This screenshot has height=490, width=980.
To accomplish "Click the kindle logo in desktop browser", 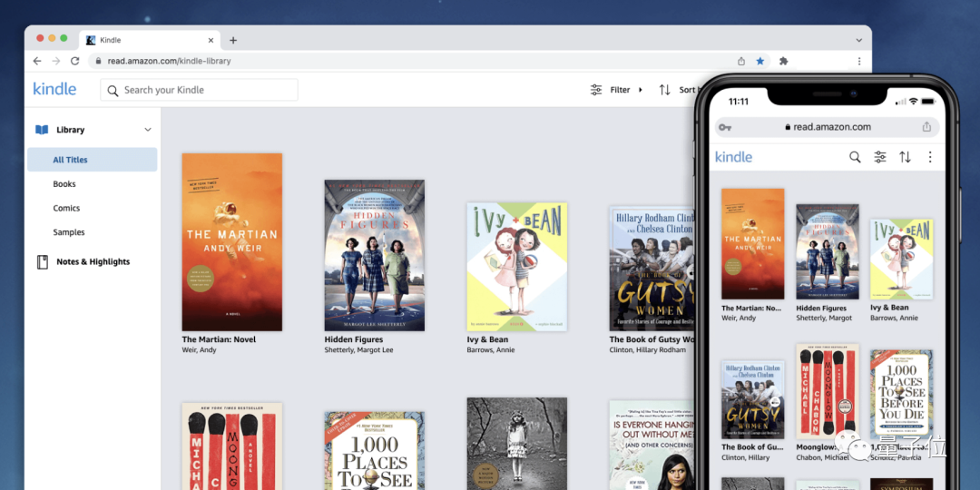I will (54, 89).
